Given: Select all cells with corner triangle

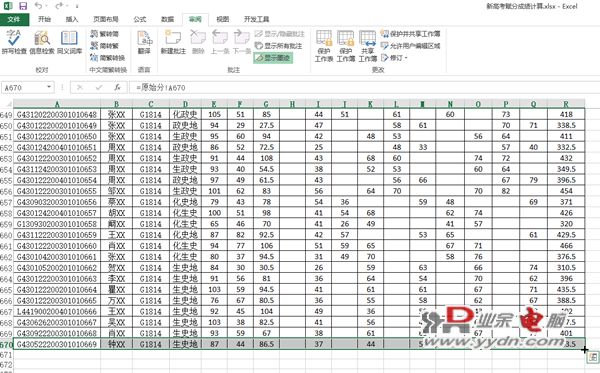Looking at the screenshot, I should coord(8,104).
